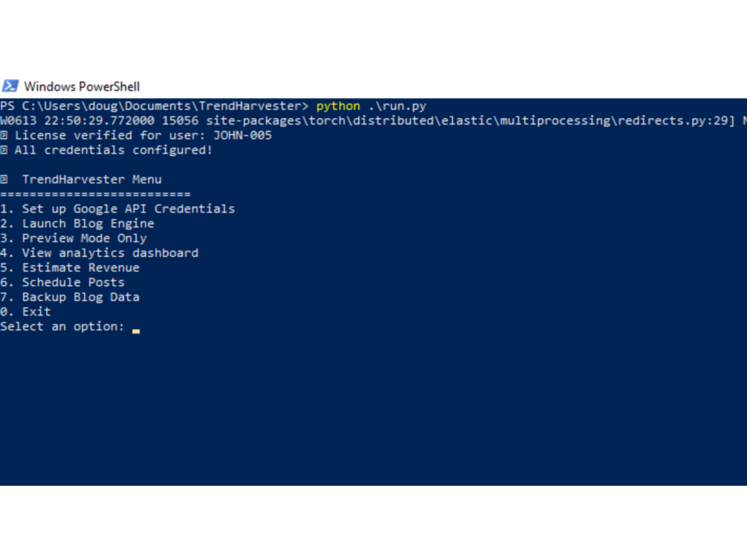Click the JOHN-005 license user text
The height and width of the screenshot is (560, 747).
pos(242,136)
